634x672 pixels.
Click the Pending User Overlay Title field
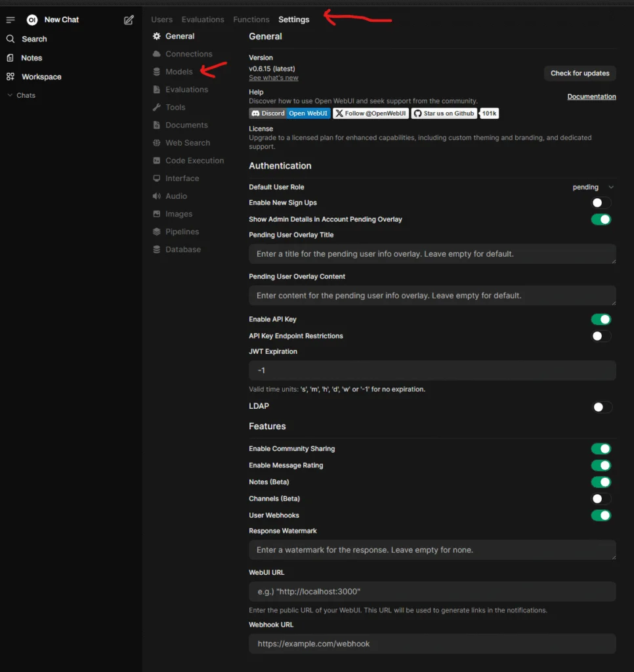click(x=432, y=254)
